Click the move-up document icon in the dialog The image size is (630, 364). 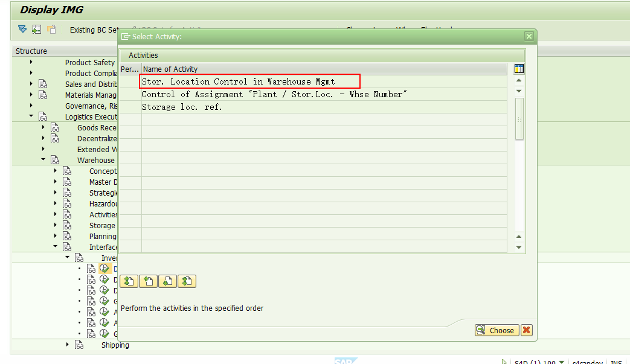pos(148,281)
